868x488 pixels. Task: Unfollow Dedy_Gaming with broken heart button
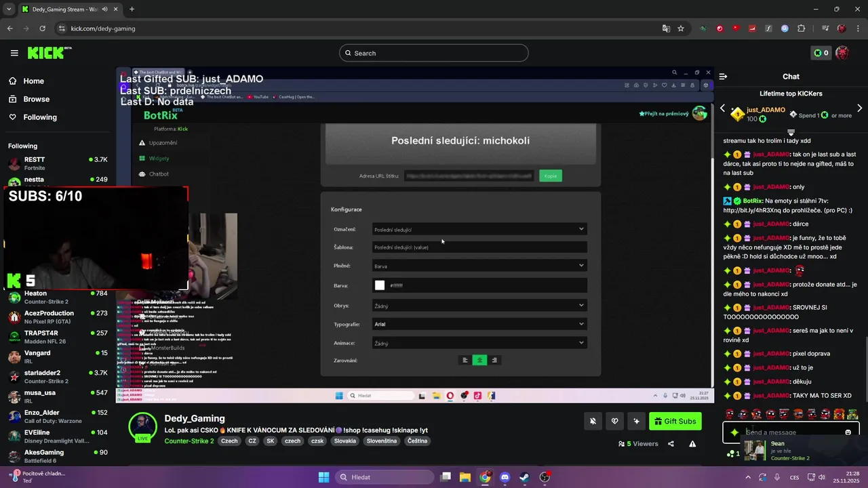[614, 422]
